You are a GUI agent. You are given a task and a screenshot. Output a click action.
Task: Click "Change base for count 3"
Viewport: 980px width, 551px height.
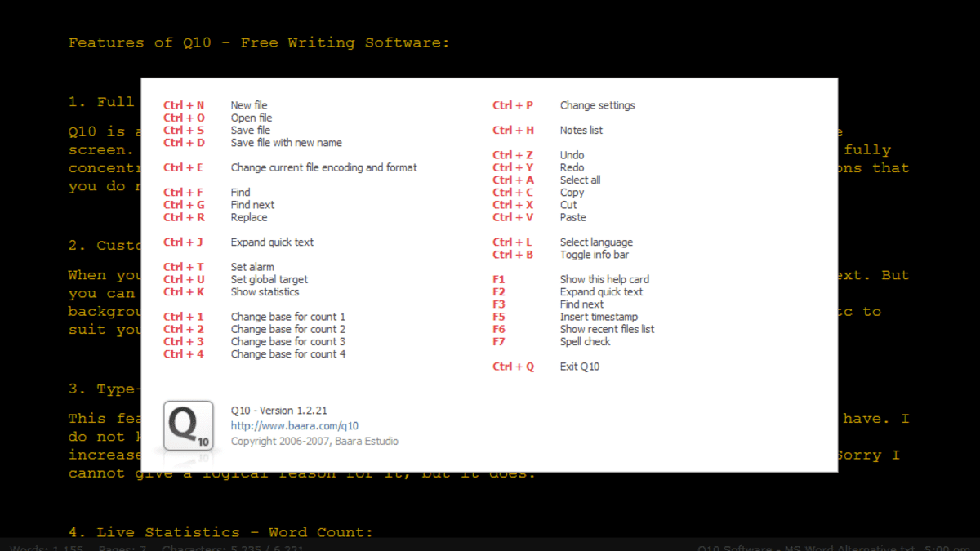coord(288,341)
